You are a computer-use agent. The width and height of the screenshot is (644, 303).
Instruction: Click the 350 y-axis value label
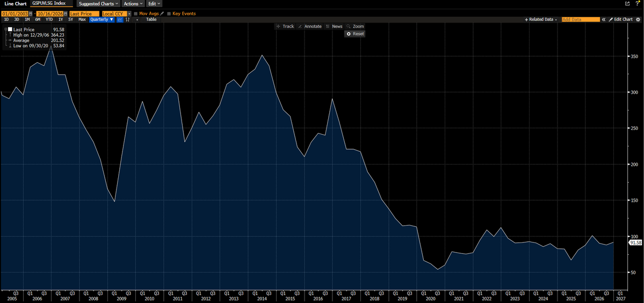coord(634,56)
